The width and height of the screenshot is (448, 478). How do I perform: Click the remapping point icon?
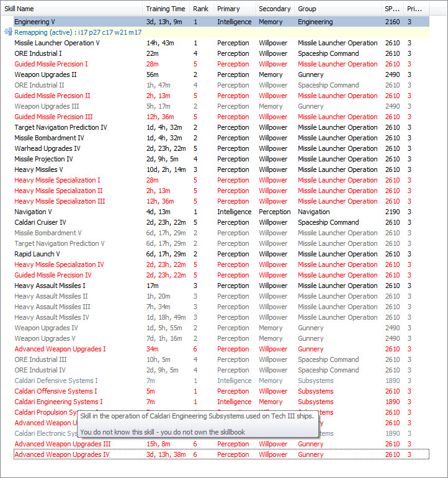8,32
